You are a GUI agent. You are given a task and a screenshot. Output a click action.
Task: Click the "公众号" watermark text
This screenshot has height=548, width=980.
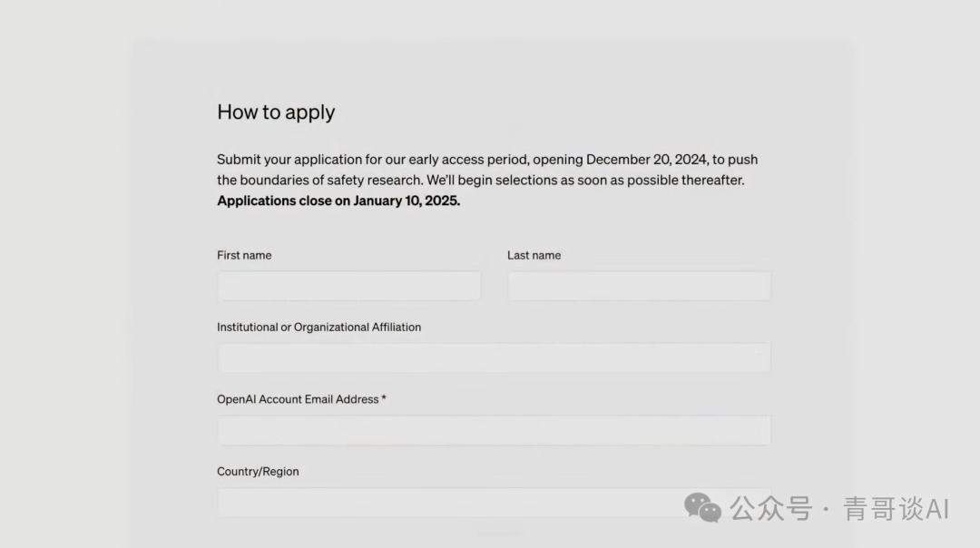click(x=770, y=508)
